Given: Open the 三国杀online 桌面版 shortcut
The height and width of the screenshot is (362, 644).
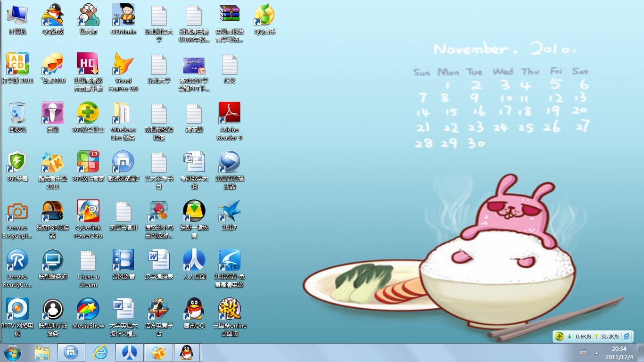Looking at the screenshot, I should point(230,317).
